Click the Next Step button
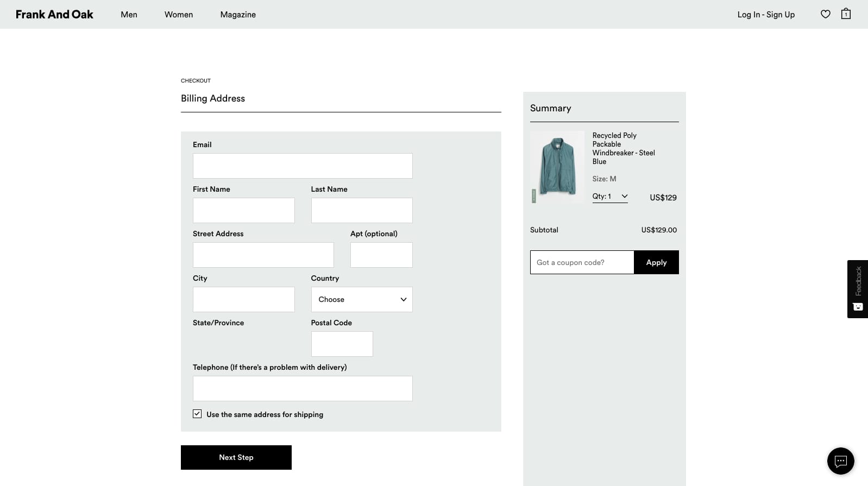 coord(236,457)
